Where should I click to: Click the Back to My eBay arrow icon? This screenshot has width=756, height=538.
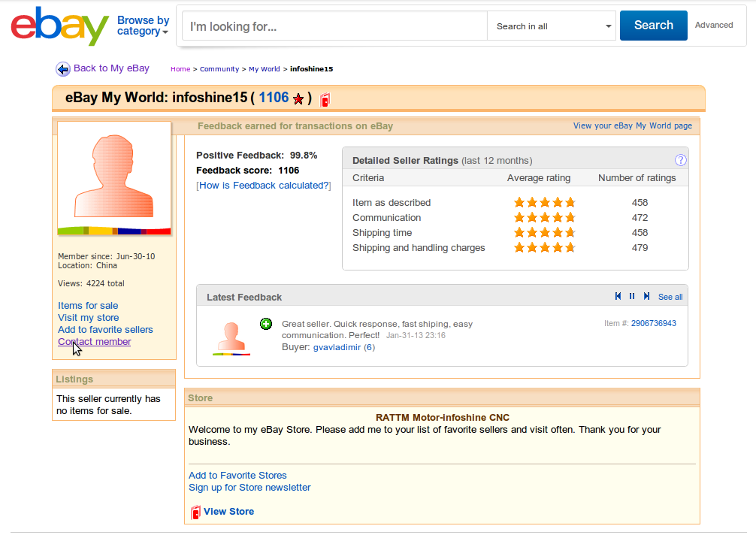(x=62, y=69)
